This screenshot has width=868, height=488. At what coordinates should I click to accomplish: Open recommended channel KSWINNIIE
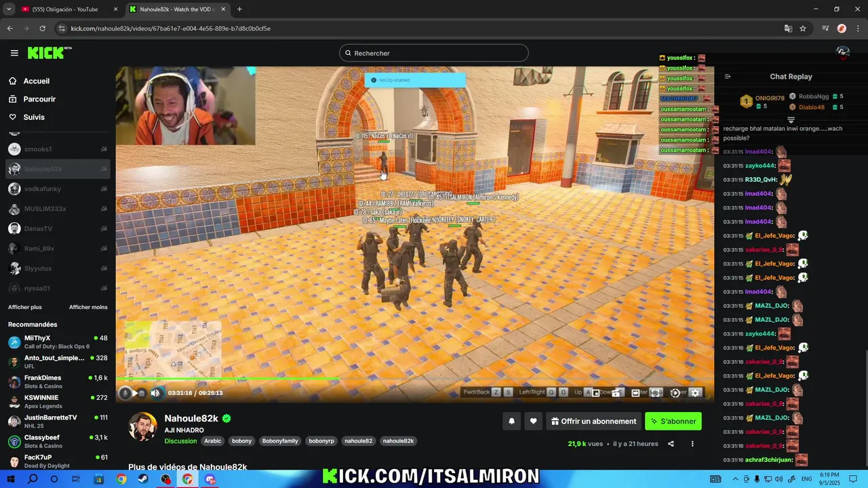[58, 401]
